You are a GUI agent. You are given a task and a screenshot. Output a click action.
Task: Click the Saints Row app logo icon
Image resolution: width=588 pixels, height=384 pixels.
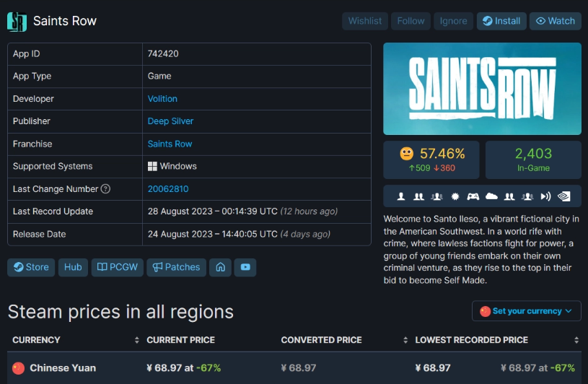pos(17,22)
